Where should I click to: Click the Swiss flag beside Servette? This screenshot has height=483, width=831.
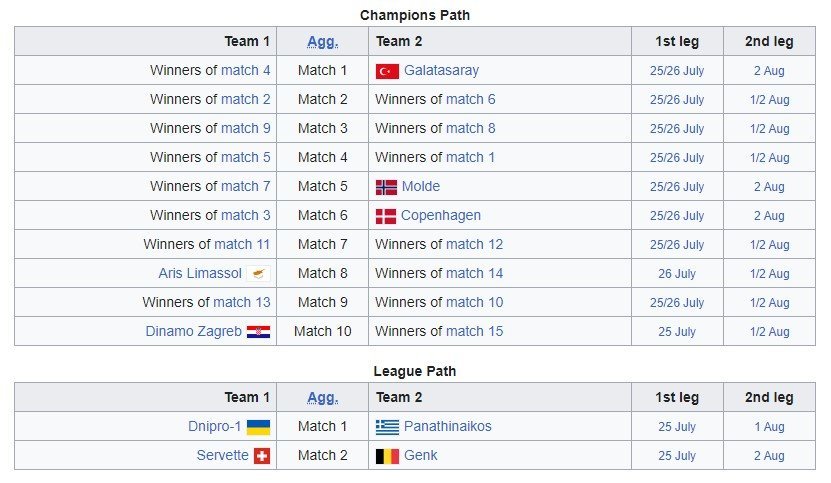[262, 456]
